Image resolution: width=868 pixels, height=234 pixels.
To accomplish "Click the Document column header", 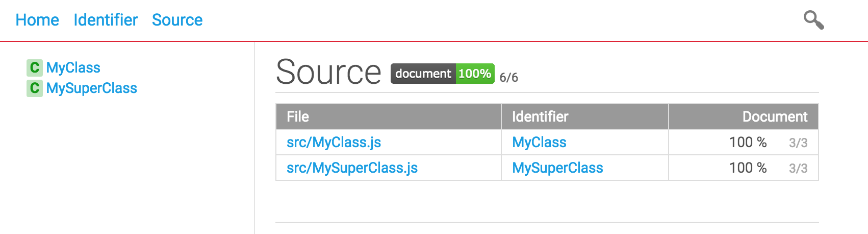I will coord(744,116).
